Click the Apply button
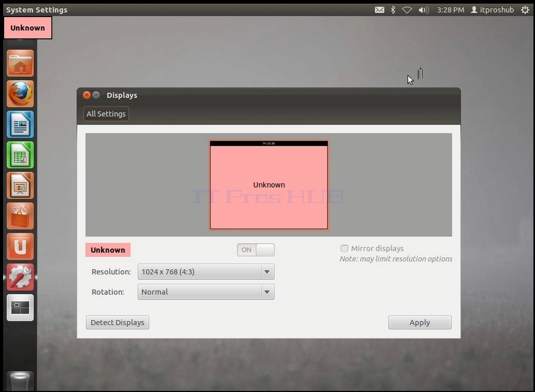Screen dimensions: 535x392 point(419,322)
